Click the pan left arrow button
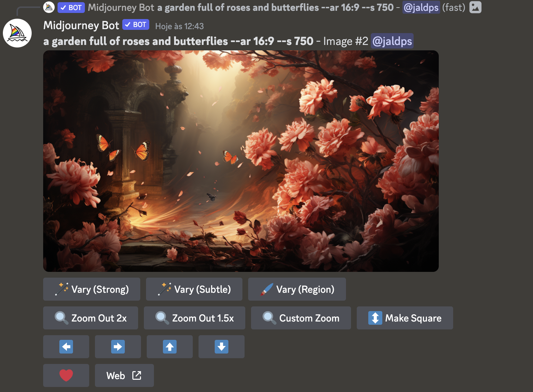This screenshot has width=533, height=392. coord(66,347)
